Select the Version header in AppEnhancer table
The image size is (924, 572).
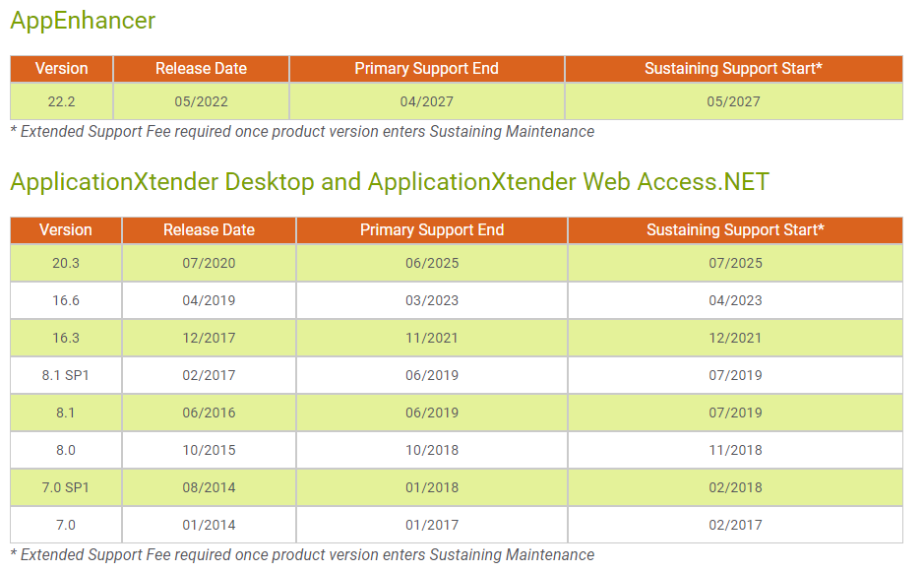[x=61, y=68]
